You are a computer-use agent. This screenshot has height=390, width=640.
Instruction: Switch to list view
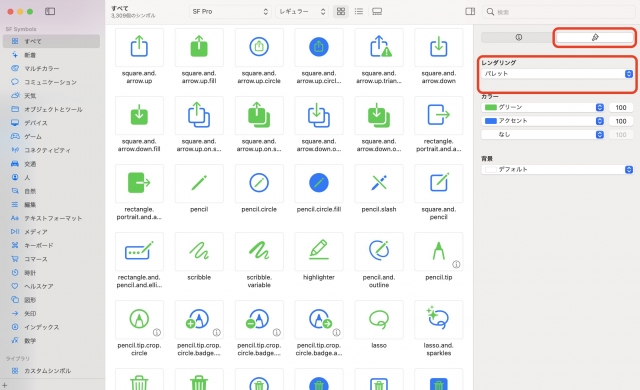point(359,11)
